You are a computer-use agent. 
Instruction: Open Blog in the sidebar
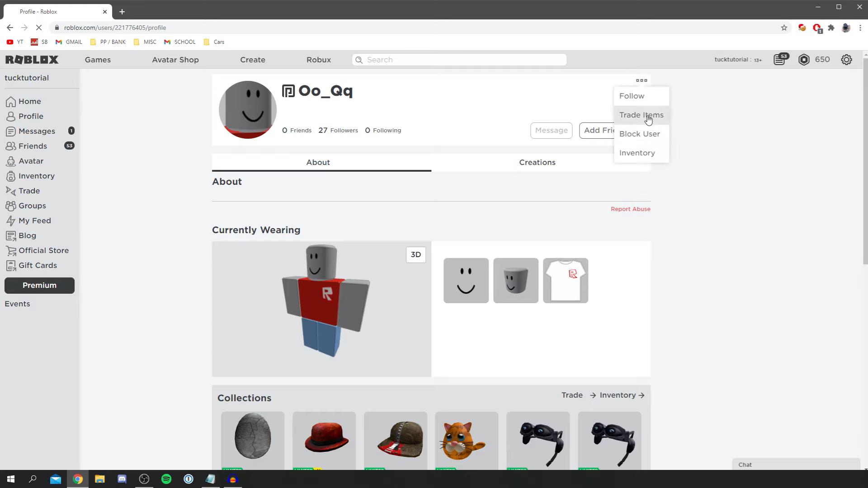[x=21, y=236]
